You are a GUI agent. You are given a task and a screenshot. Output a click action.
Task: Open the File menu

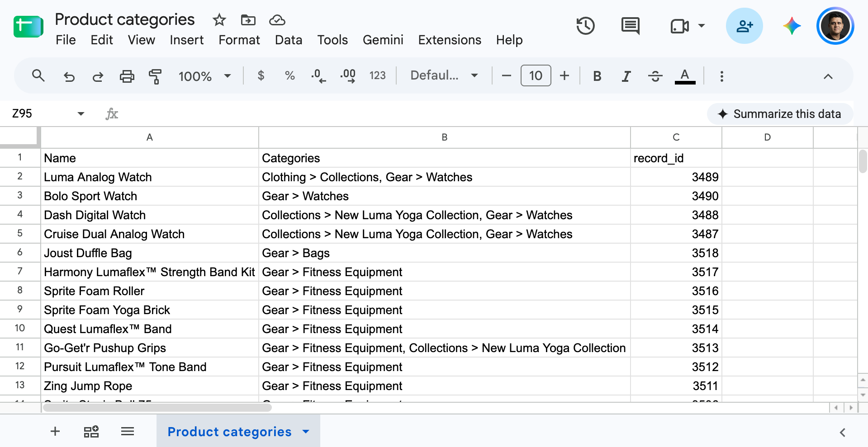pos(66,40)
